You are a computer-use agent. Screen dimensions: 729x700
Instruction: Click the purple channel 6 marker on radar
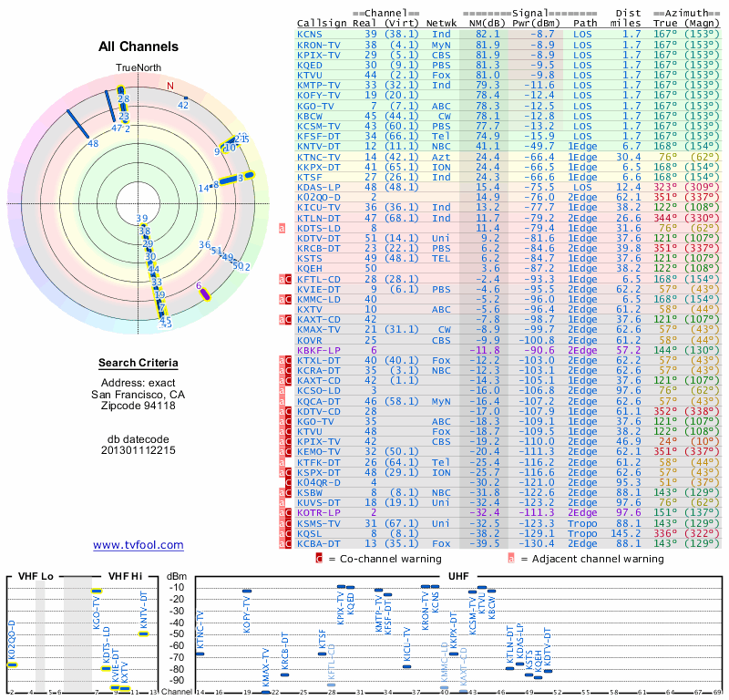[x=204, y=294]
